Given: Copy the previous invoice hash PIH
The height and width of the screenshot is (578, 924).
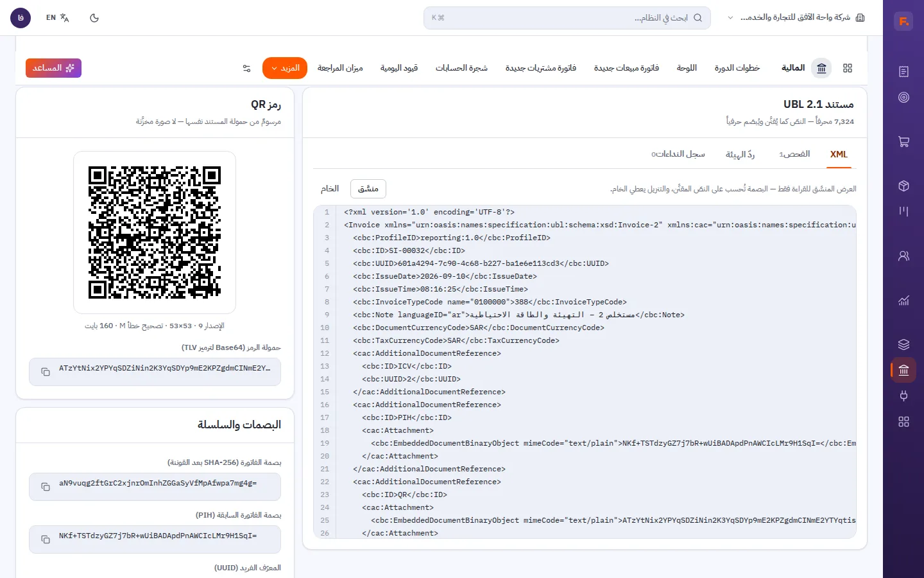Looking at the screenshot, I should tap(46, 539).
